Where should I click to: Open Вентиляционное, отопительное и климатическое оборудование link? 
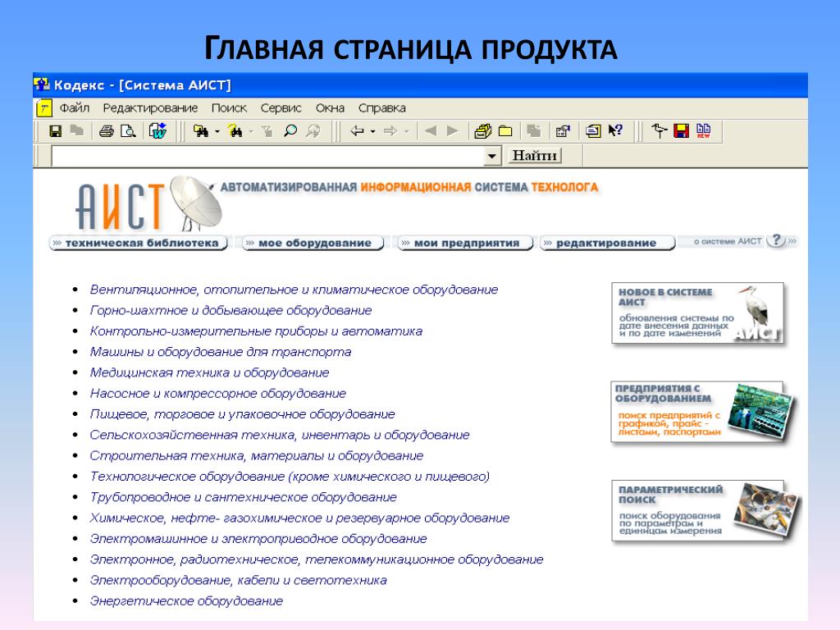coord(294,290)
